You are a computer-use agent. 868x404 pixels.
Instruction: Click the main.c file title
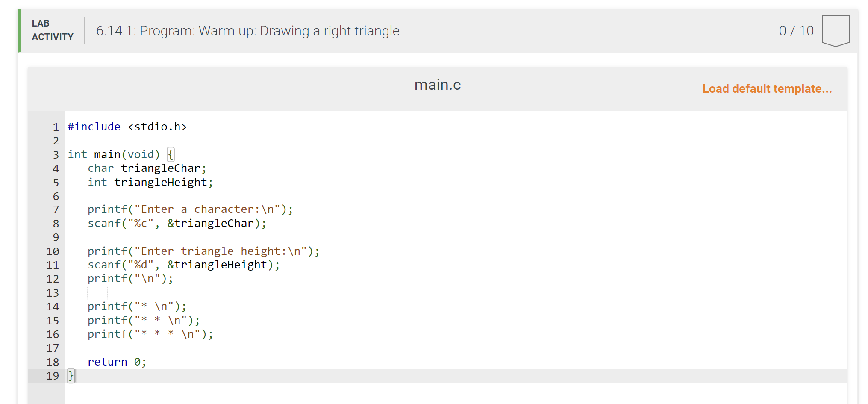438,85
